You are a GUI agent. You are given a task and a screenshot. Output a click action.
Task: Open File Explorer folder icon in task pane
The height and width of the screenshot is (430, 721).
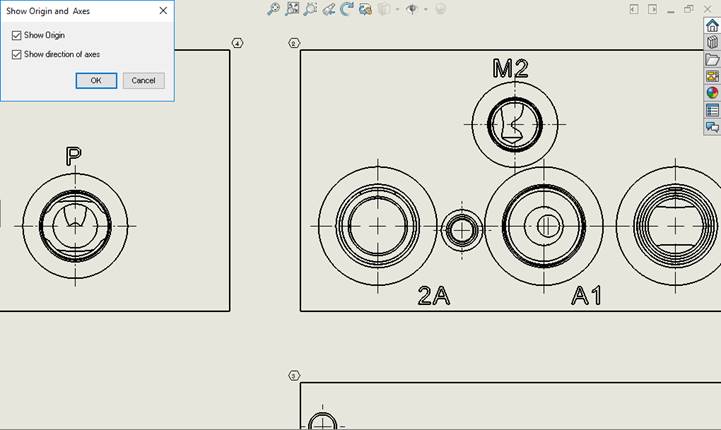pyautogui.click(x=712, y=59)
